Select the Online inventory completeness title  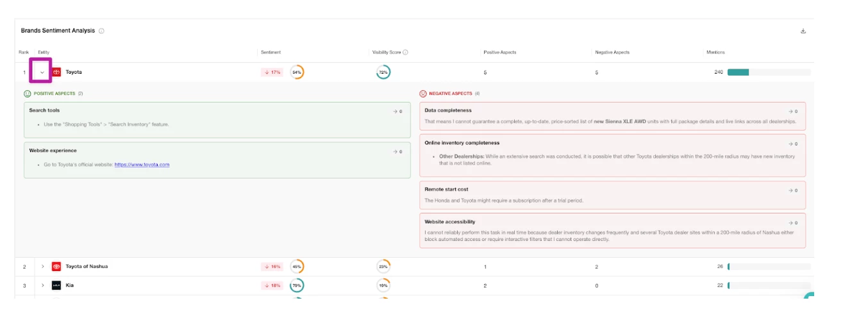(462, 143)
